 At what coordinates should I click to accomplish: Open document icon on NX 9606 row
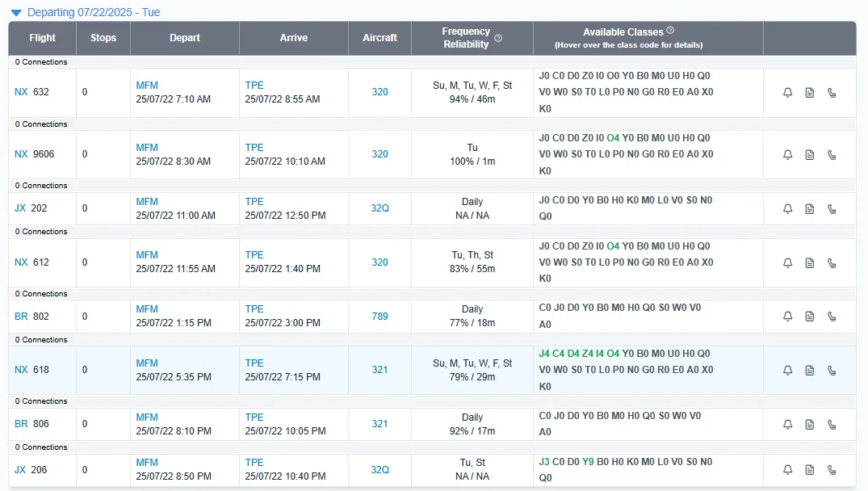809,154
